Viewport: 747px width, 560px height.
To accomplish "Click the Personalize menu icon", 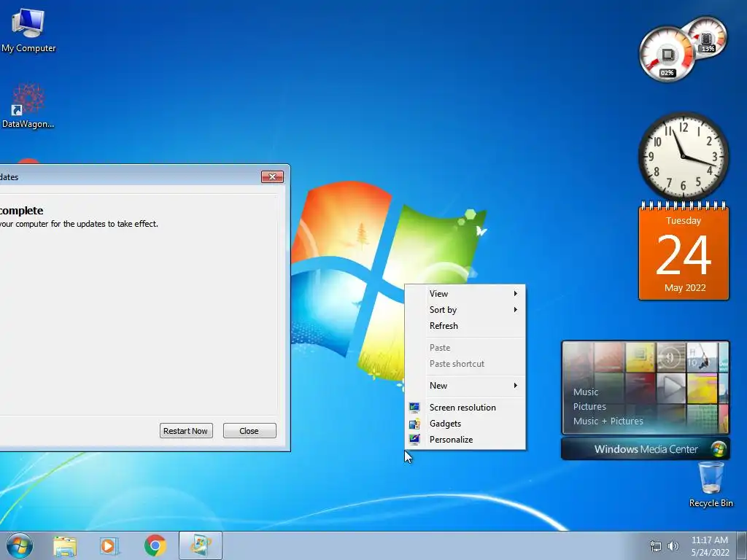I will [414, 440].
